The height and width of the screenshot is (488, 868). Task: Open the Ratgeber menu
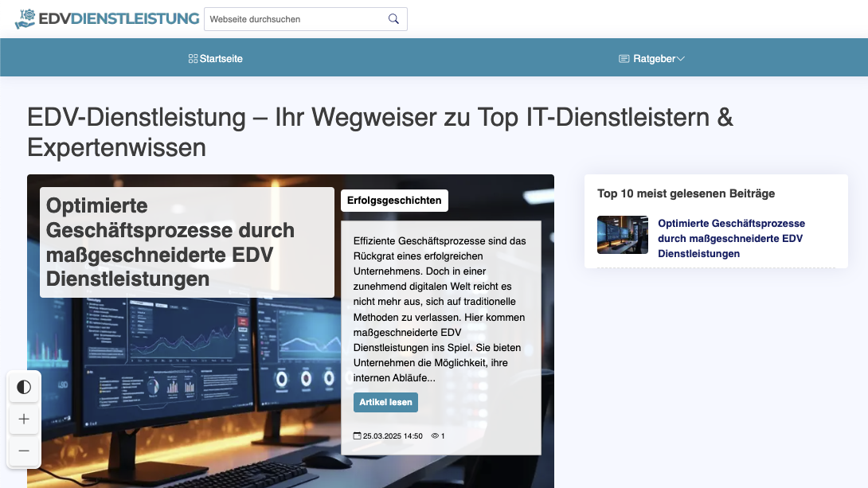(653, 58)
